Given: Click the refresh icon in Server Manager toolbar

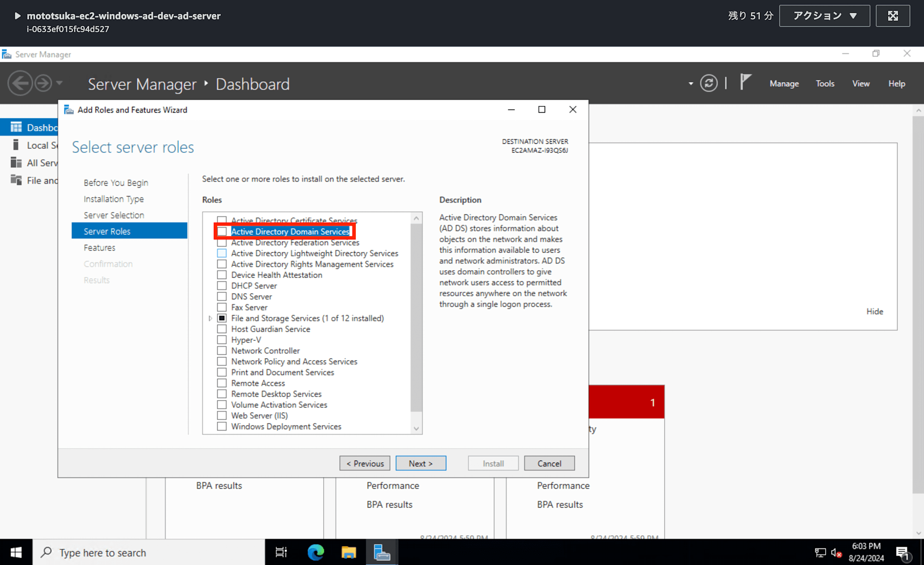Looking at the screenshot, I should 710,83.
